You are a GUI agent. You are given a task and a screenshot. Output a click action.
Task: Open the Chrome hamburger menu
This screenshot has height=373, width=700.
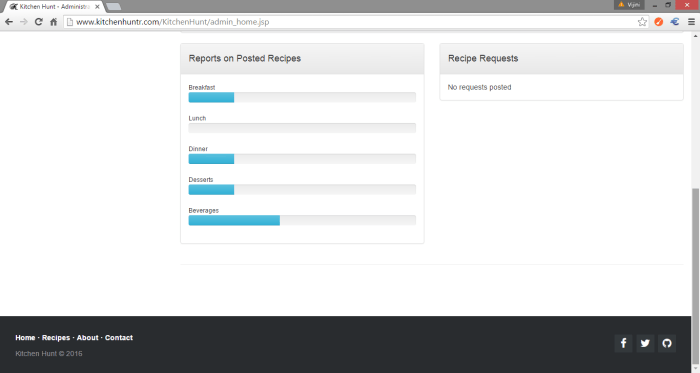point(691,22)
